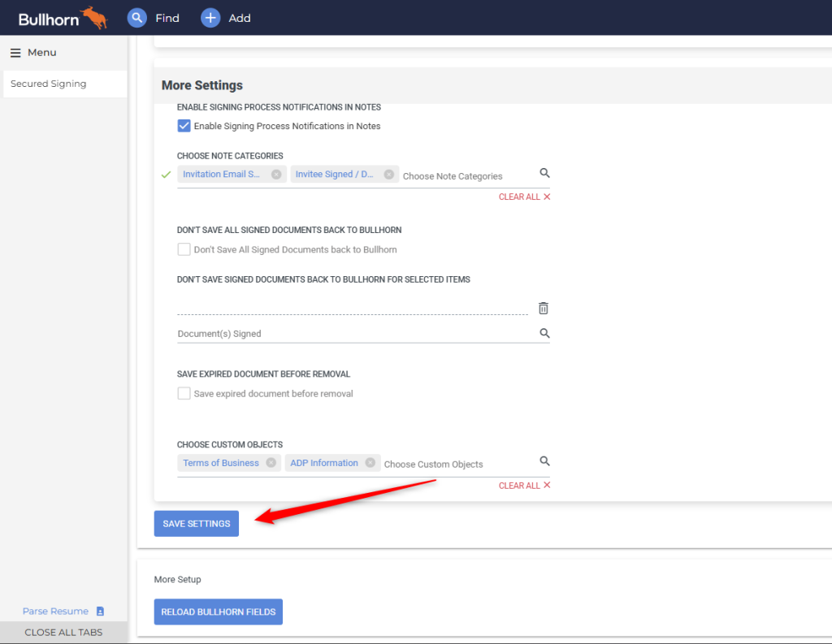The width and height of the screenshot is (832, 644).
Task: Select the Secured Signing tab
Action: coord(47,83)
